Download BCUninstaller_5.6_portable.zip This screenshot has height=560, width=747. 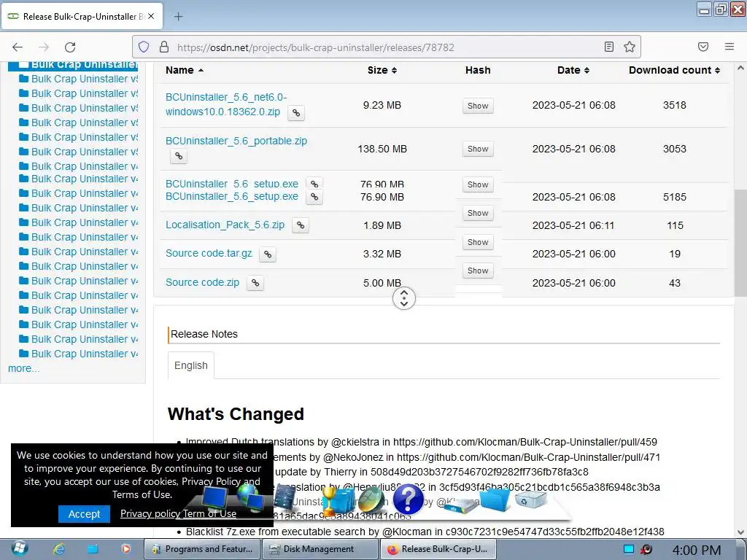[236, 141]
